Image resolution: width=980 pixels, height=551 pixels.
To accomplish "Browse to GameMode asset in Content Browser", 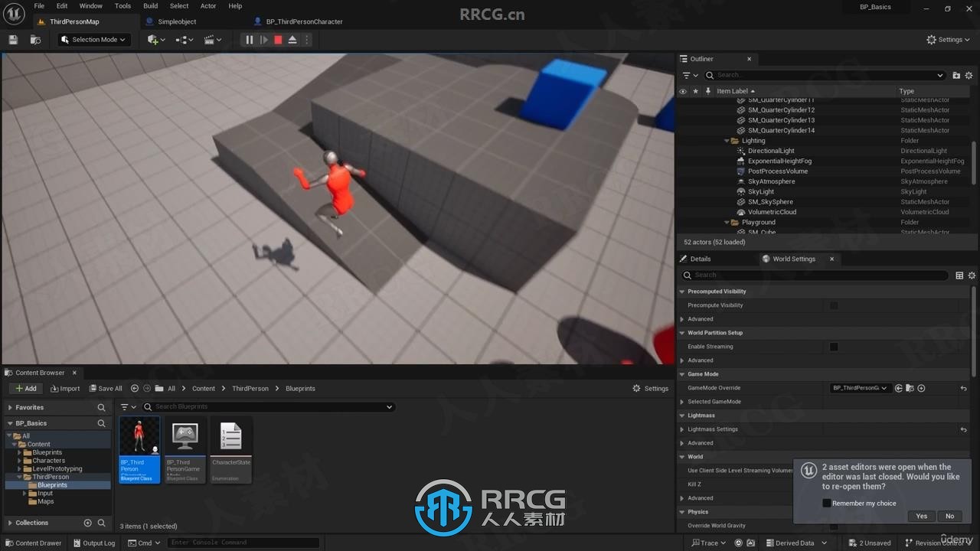I will (910, 388).
